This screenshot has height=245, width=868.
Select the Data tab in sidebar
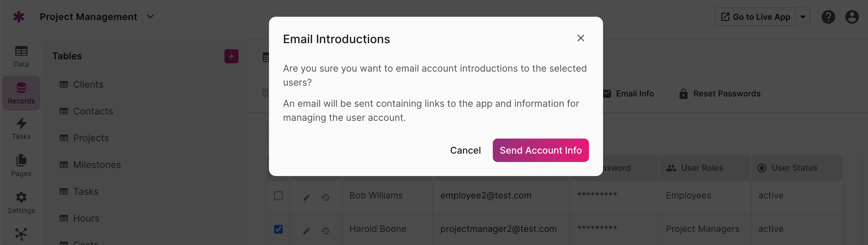point(21,57)
